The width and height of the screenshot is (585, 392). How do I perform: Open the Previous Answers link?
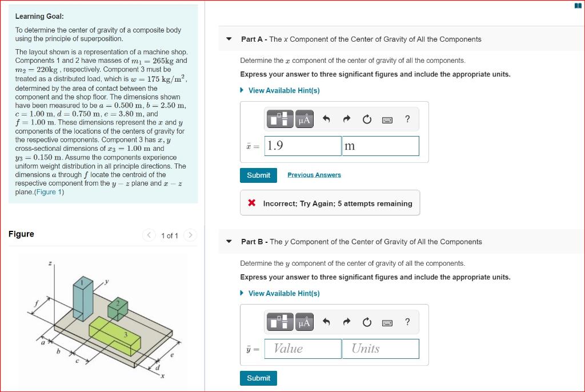[314, 175]
